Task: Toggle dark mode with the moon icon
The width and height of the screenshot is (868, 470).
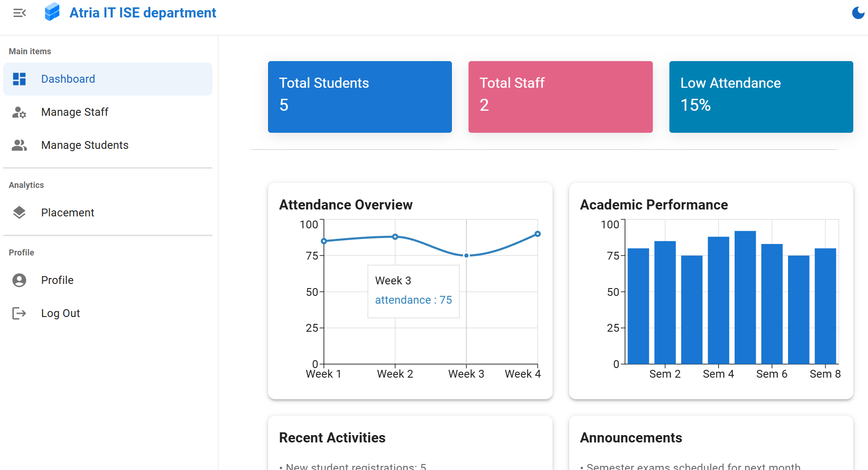Action: tap(858, 13)
